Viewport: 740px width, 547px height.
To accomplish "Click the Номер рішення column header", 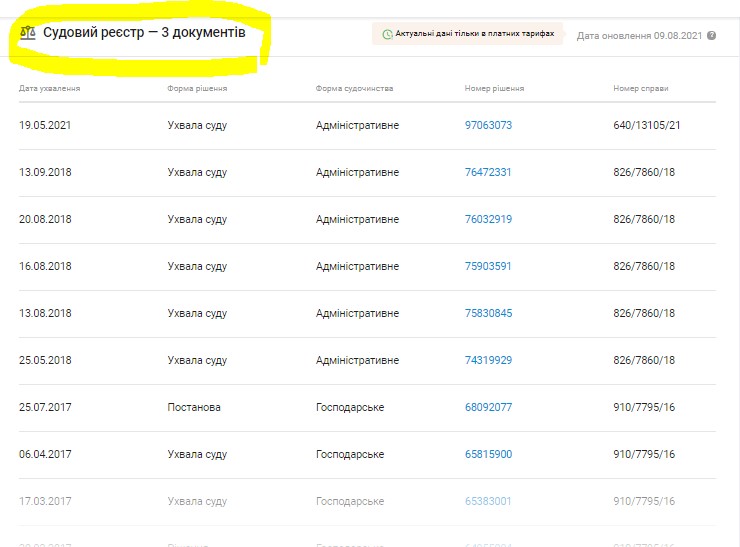I will tap(494, 88).
